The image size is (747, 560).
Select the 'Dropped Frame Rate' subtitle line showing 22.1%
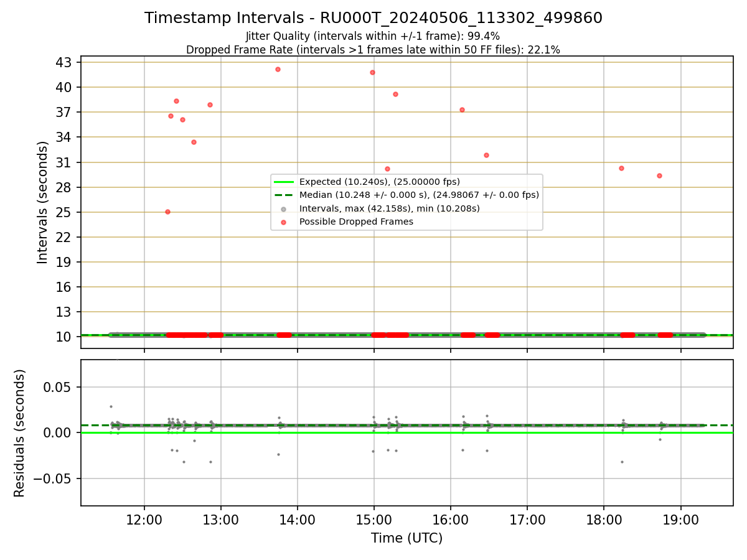pos(373,50)
